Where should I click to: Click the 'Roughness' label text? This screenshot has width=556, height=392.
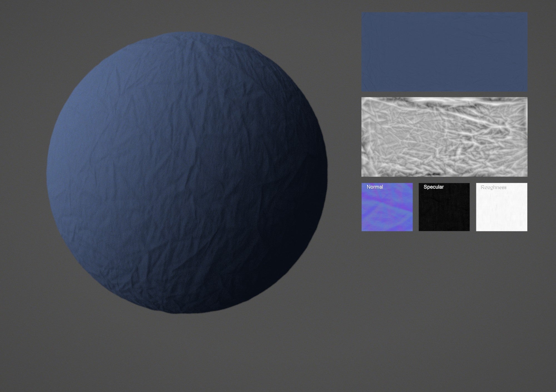pyautogui.click(x=493, y=187)
